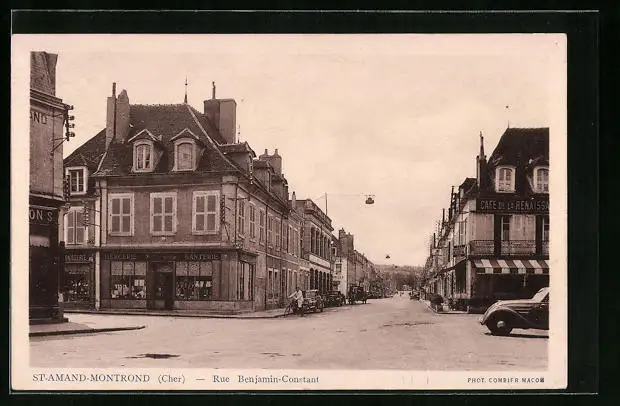Click the "PHOT. COMBIER MACON" photo credit
Screen dimensions: 620x406
pyautogui.click(x=505, y=380)
